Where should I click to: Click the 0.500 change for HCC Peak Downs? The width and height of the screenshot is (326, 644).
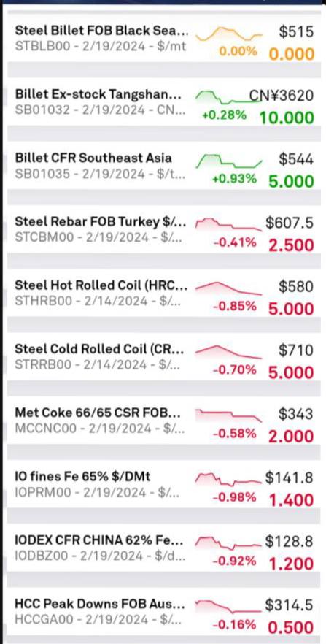(x=291, y=628)
